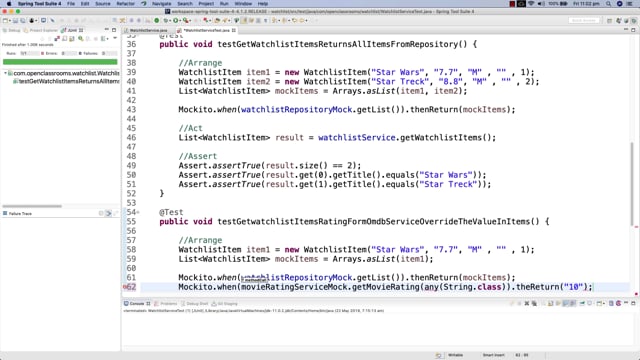This screenshot has height=360, width=640.
Task: Click the Open Perspective icon
Action: [x=609, y=20]
